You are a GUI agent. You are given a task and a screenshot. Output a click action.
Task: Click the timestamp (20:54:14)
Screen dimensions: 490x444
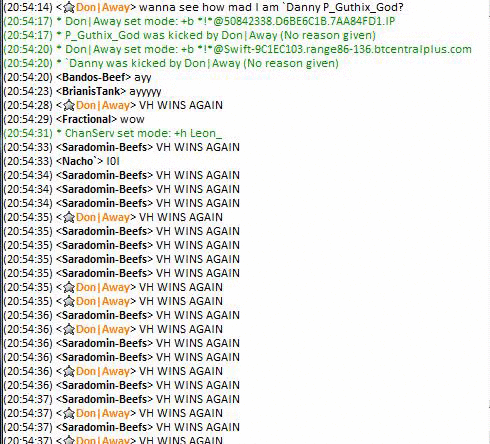pos(28,7)
